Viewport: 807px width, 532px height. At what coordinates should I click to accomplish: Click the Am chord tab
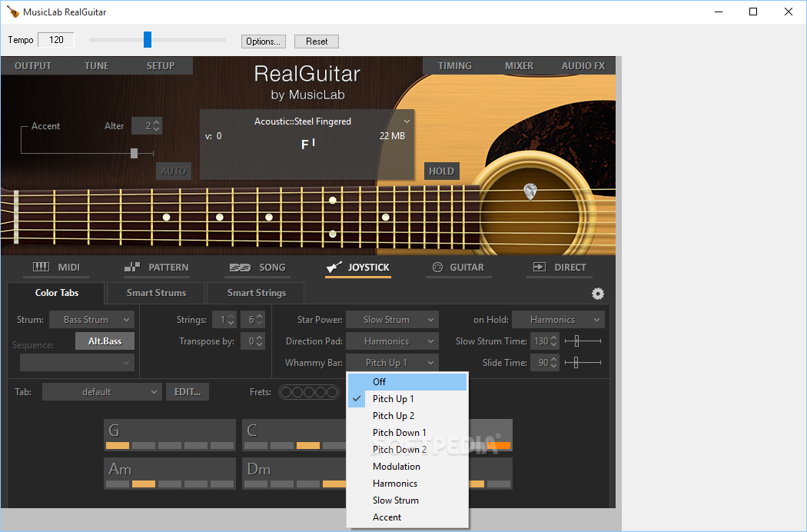(x=170, y=474)
